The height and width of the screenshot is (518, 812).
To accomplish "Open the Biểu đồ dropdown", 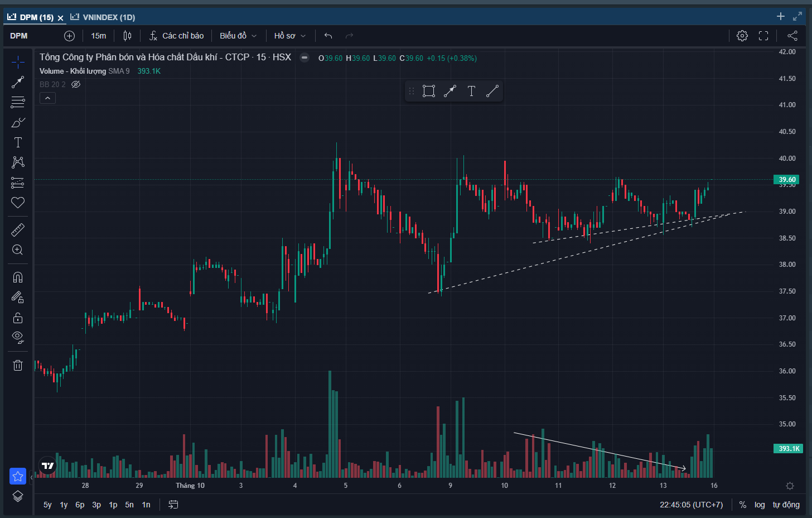I will pyautogui.click(x=238, y=36).
